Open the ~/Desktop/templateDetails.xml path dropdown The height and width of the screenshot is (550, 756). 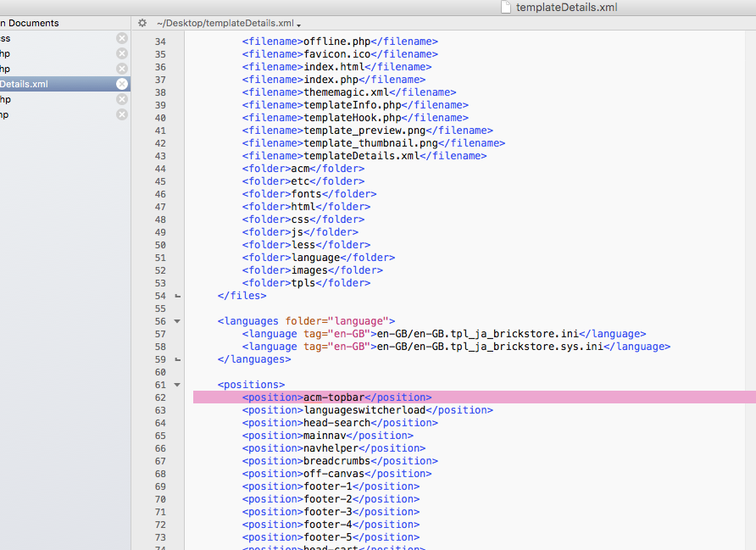tap(229, 23)
